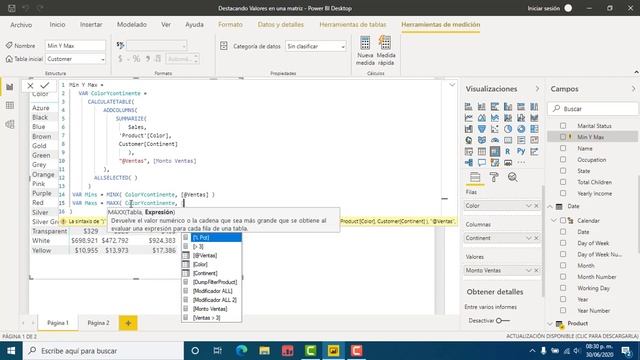Check the Day of Week field
Image resolution: width=640 pixels, height=360 pixels.
coord(563,243)
